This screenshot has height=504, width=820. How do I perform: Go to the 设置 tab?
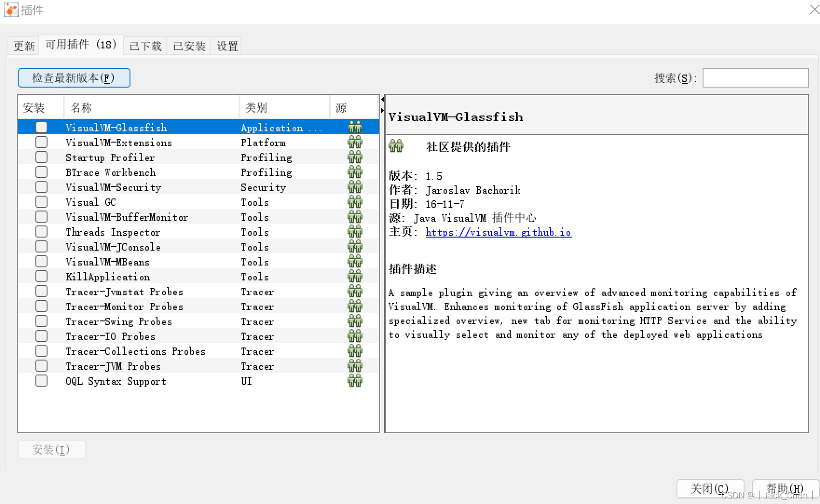pos(227,46)
